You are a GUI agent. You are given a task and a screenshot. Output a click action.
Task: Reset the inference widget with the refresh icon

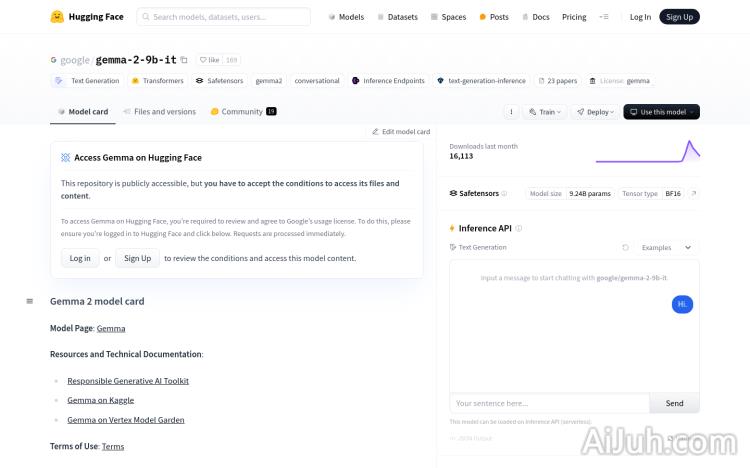[626, 247]
